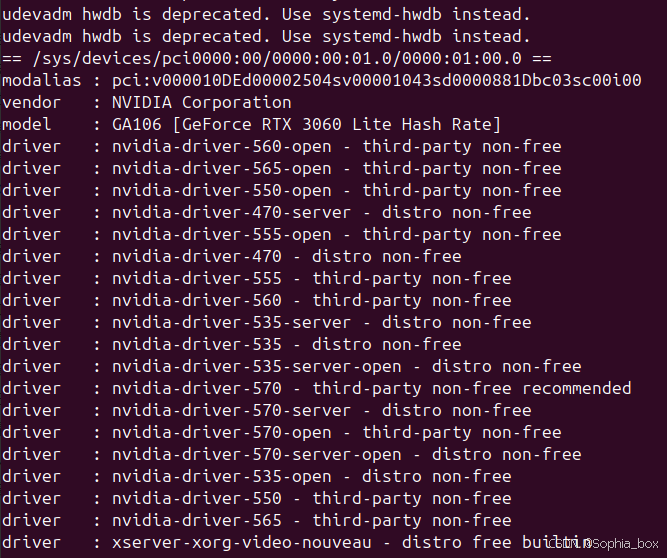Click the recommended nvidia-driver-570 line
The image size is (667, 558).
[316, 389]
